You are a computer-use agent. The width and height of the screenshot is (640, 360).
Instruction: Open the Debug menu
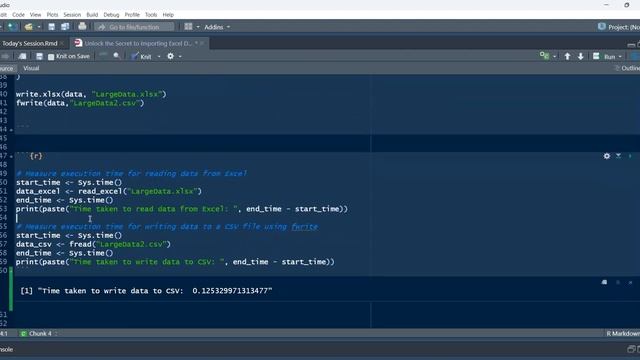[111, 15]
